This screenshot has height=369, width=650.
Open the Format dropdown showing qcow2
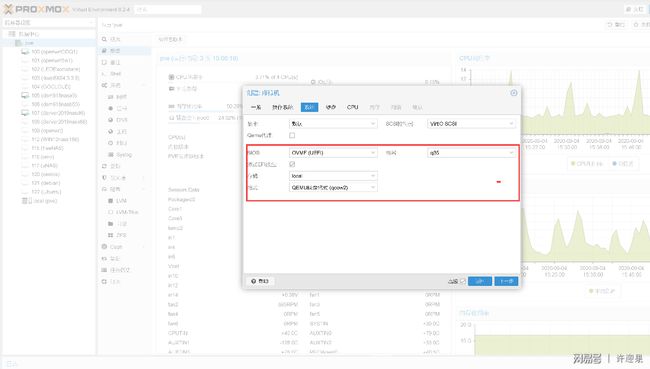pos(333,187)
